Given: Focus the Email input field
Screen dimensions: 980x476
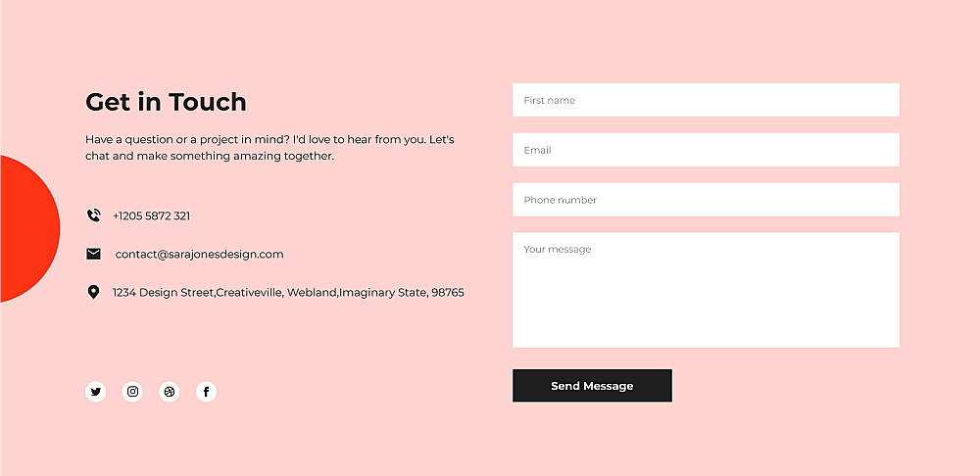Looking at the screenshot, I should [x=706, y=150].
